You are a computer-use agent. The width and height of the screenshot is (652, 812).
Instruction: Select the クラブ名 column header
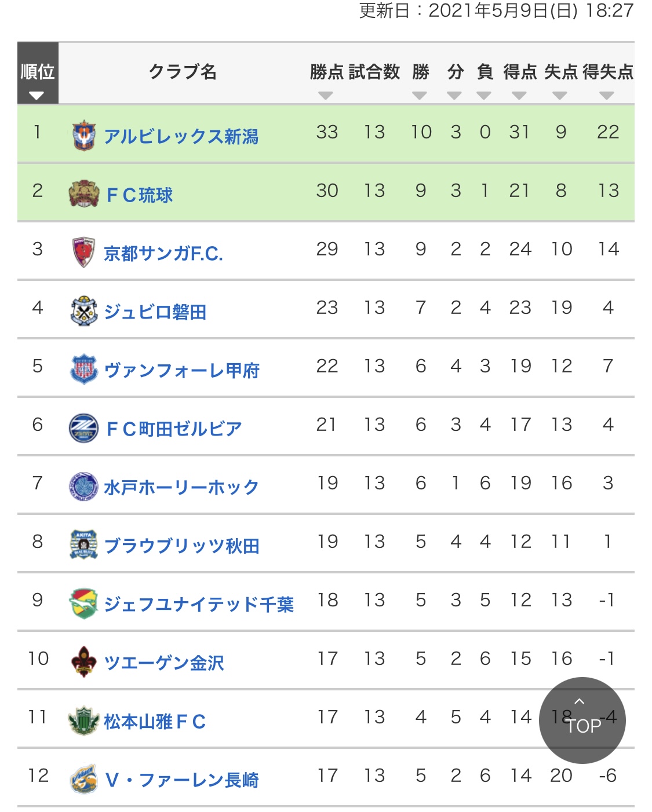click(183, 72)
